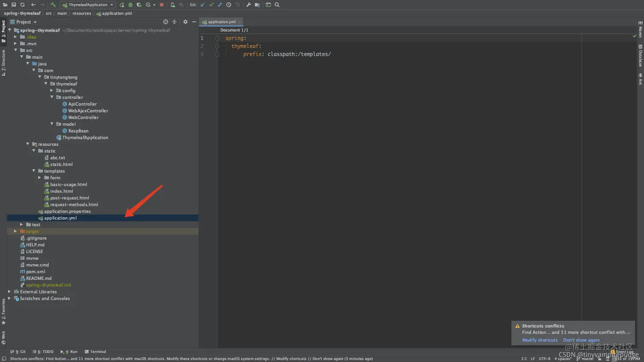
Task: Click the Profiler run icon
Action: [149, 5]
